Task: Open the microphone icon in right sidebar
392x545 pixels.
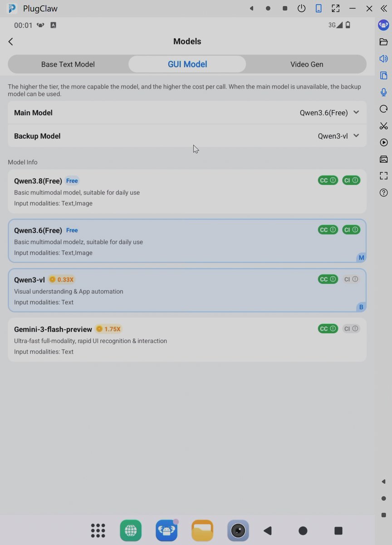Action: click(383, 92)
